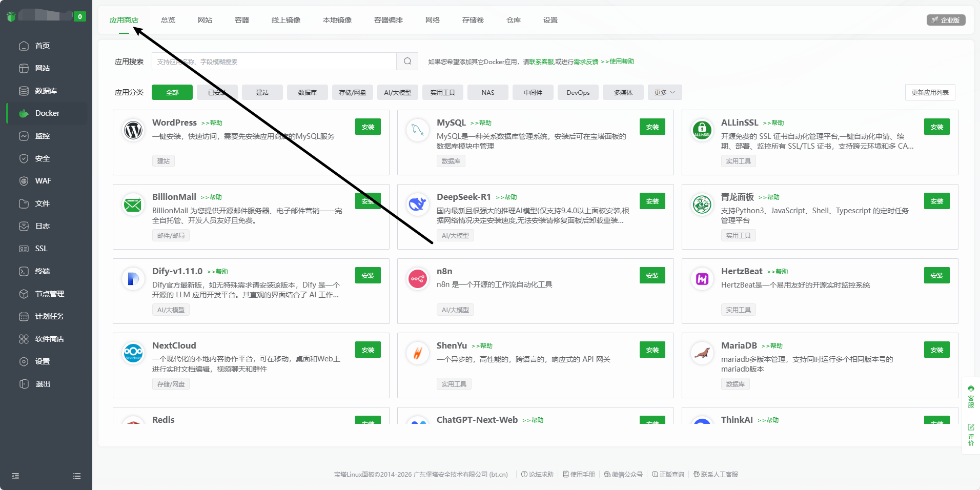Image resolution: width=980 pixels, height=490 pixels.
Task: Switch to the 容器编排 tab
Action: tap(389, 20)
